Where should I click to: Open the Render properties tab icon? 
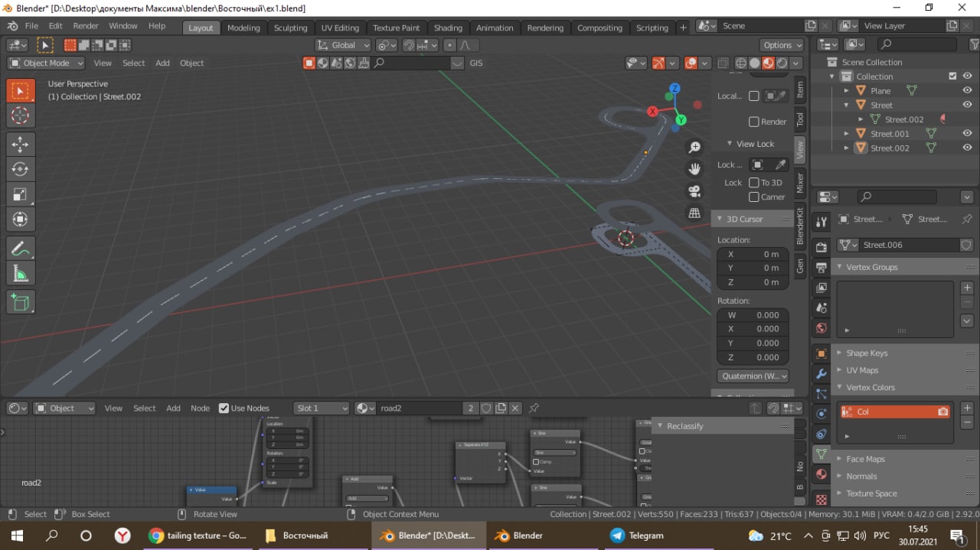[822, 247]
